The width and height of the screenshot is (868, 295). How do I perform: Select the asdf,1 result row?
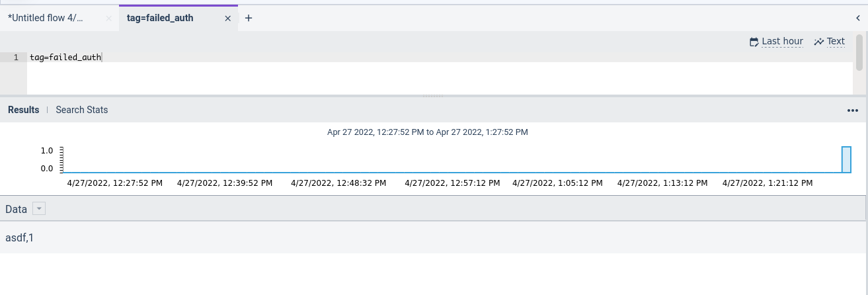432,237
